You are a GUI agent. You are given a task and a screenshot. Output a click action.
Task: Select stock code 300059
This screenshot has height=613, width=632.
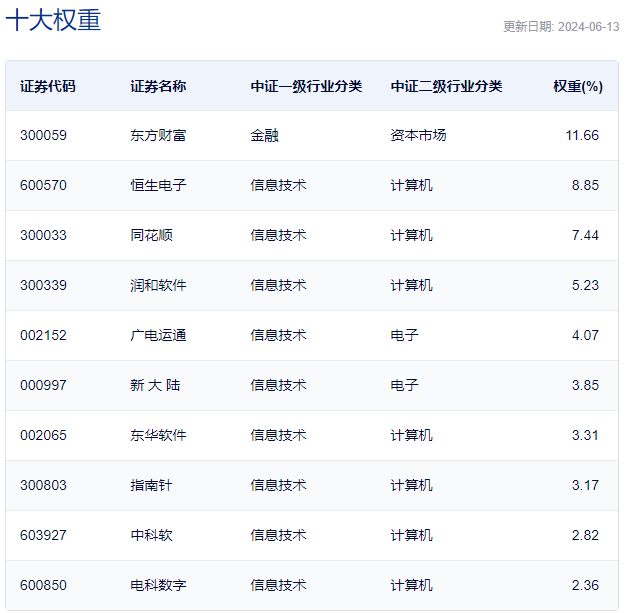[43, 135]
